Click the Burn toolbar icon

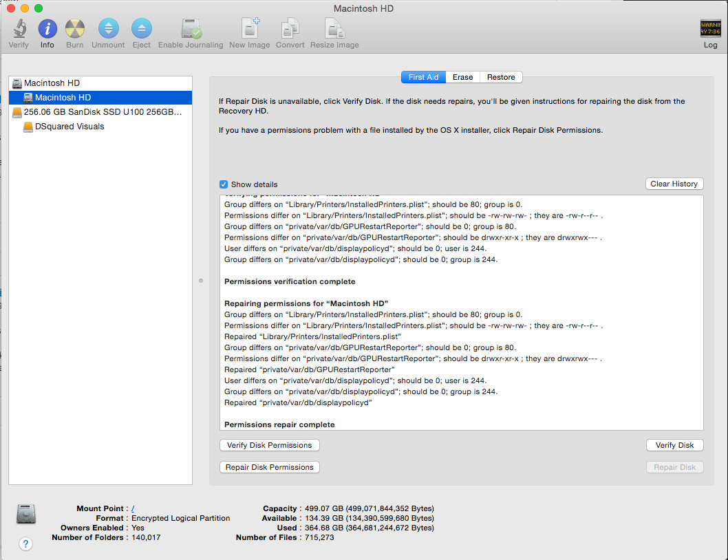[x=75, y=29]
